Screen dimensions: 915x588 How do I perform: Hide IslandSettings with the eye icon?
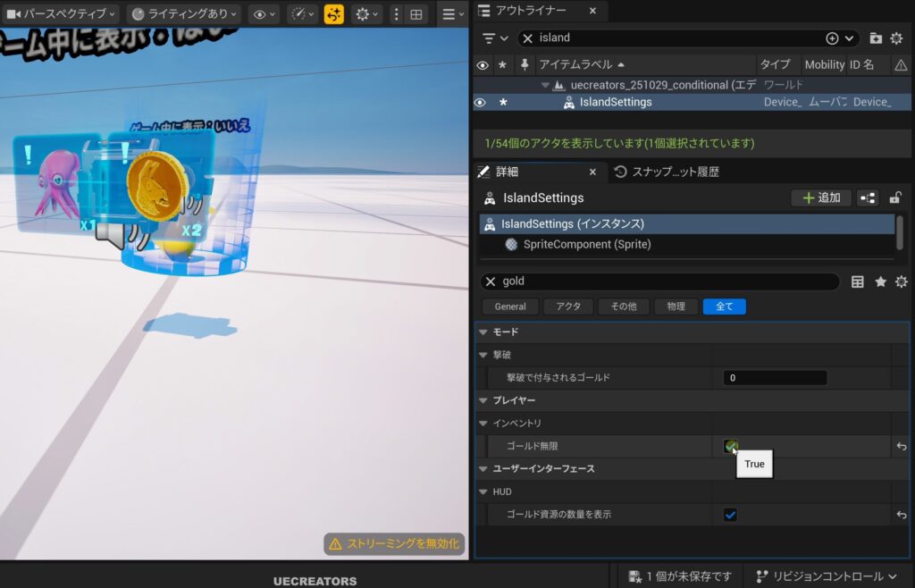[480, 102]
